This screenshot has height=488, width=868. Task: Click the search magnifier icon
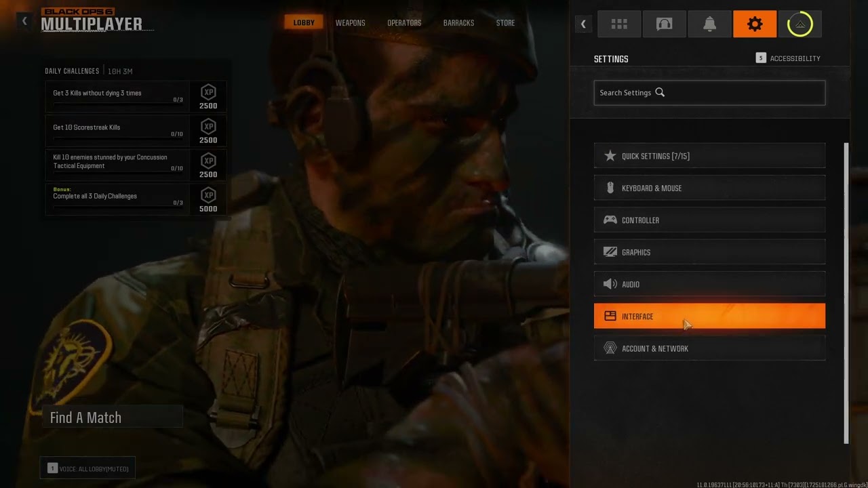[660, 92]
